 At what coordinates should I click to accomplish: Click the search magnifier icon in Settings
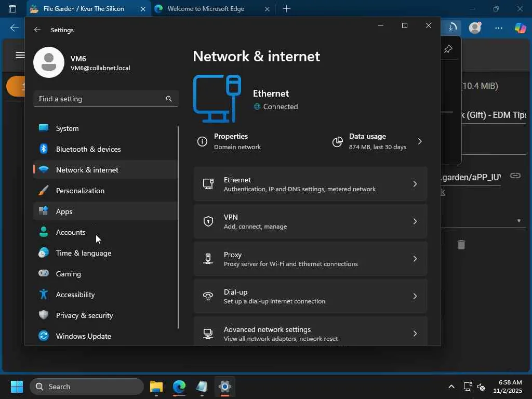(168, 99)
